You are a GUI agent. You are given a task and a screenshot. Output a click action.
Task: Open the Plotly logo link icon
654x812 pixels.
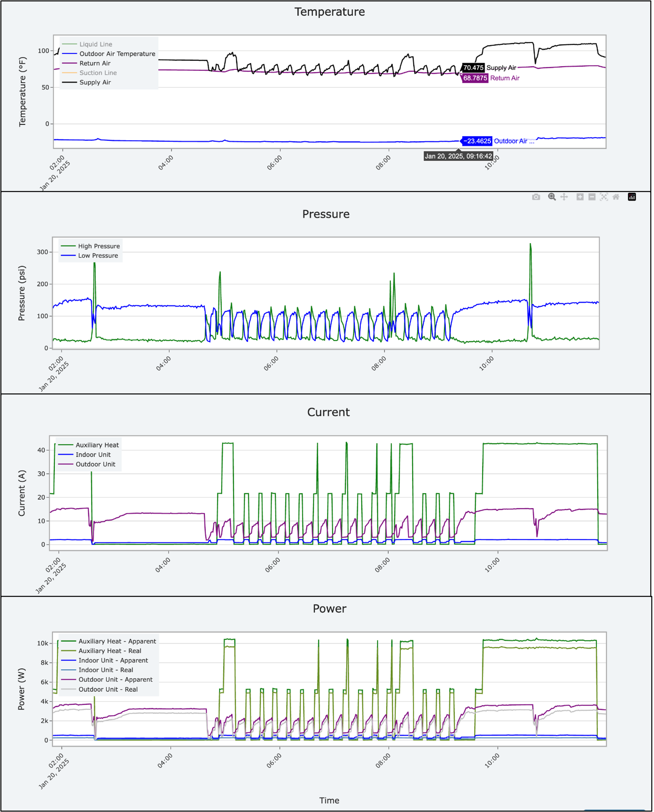(x=632, y=197)
